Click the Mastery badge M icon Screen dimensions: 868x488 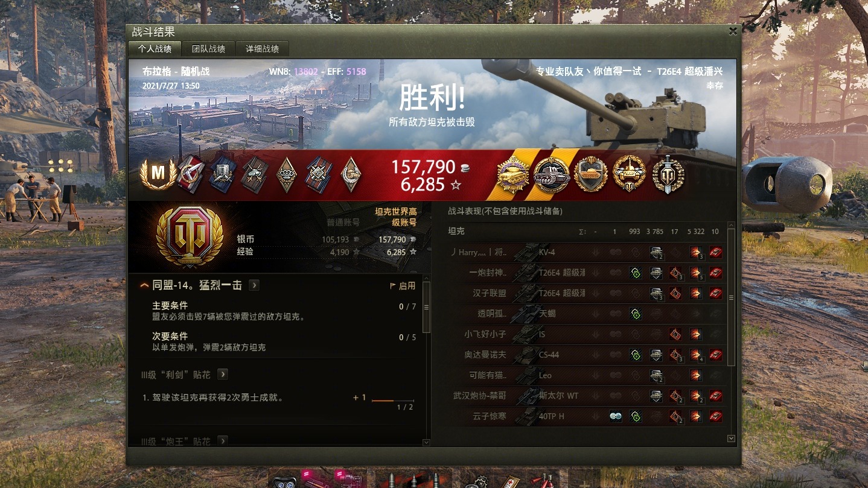pyautogui.click(x=158, y=173)
